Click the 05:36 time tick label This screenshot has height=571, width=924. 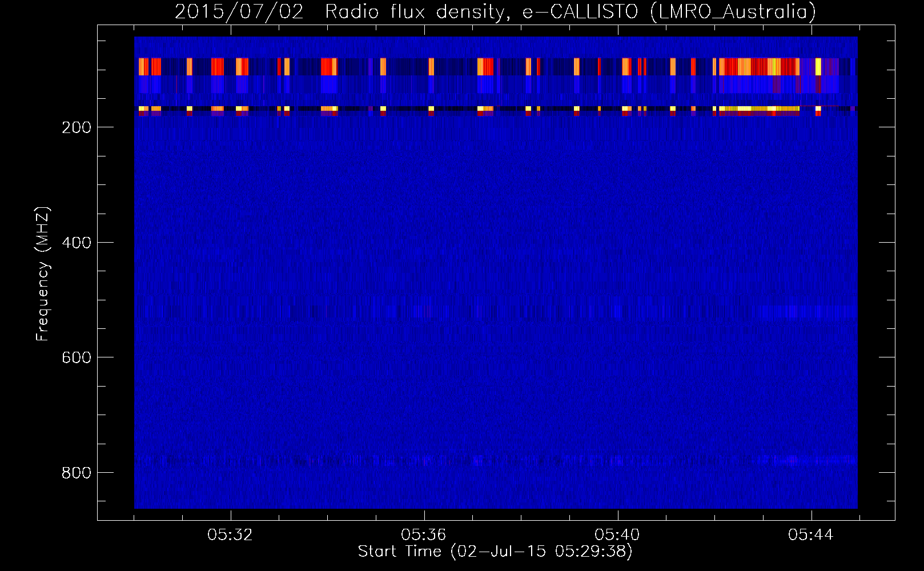[x=424, y=535]
